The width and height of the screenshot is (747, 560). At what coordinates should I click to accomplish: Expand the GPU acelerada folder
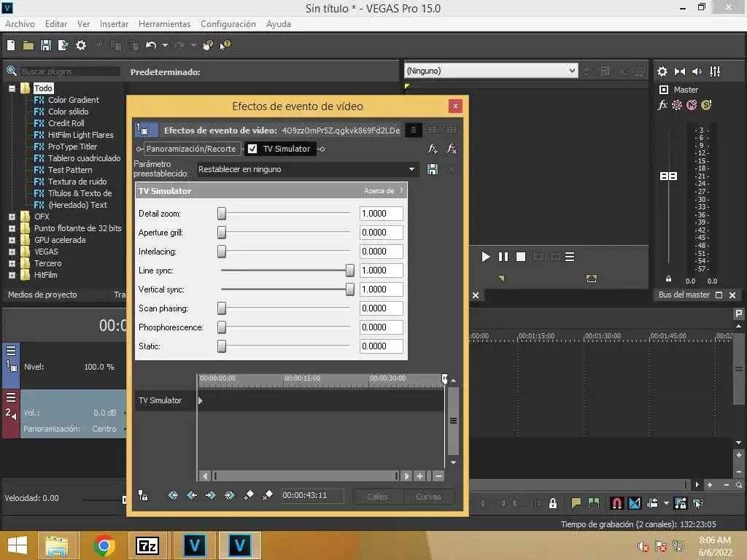(x=12, y=241)
